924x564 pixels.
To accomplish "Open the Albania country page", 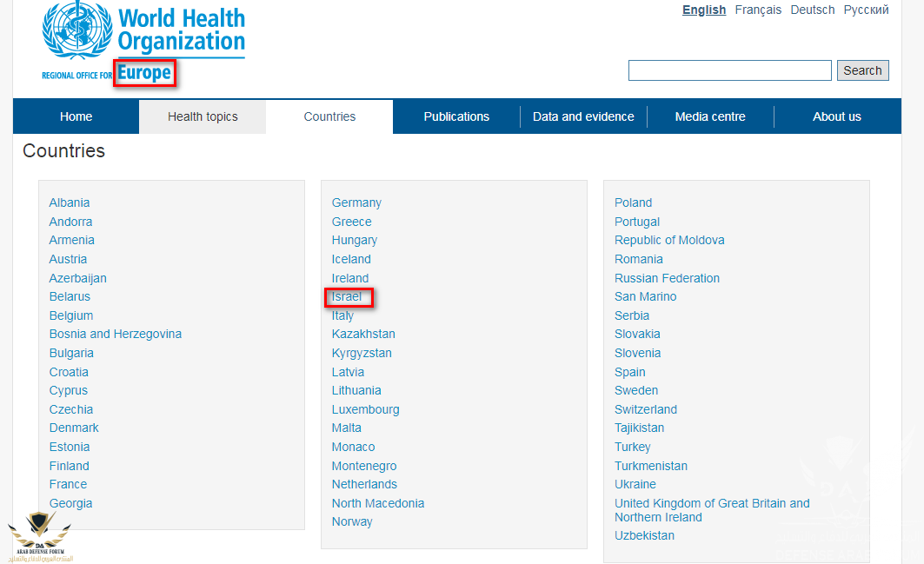I will click(x=70, y=202).
